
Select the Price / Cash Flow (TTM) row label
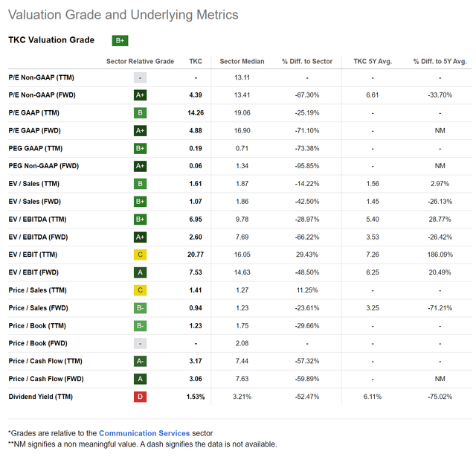45,361
